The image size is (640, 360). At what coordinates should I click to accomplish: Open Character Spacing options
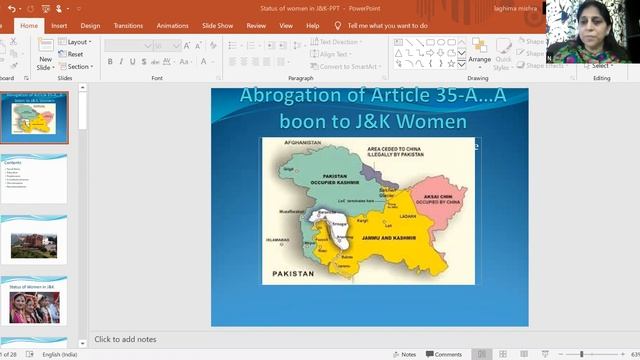[x=168, y=62]
